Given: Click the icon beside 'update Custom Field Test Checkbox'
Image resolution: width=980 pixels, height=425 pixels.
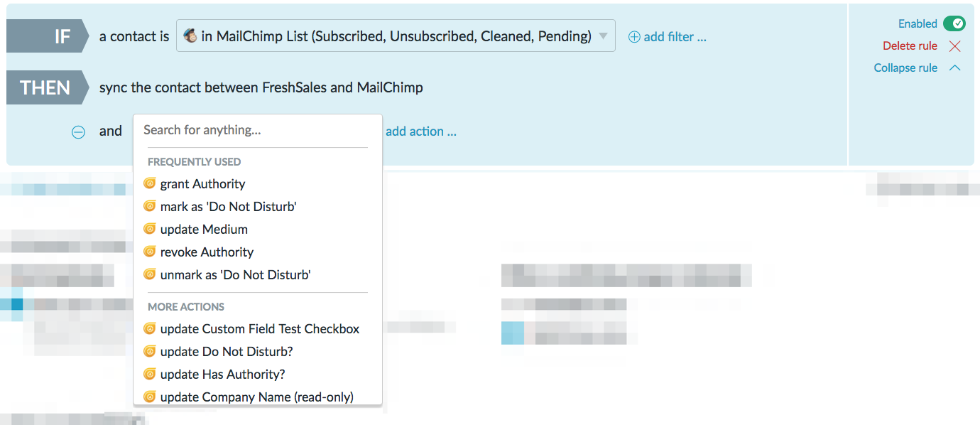Looking at the screenshot, I should pos(149,328).
